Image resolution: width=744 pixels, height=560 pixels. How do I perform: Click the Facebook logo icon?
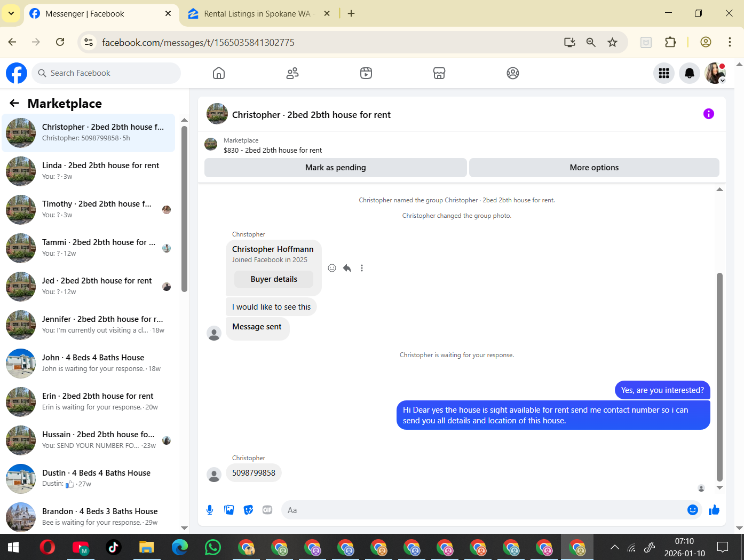tap(17, 73)
